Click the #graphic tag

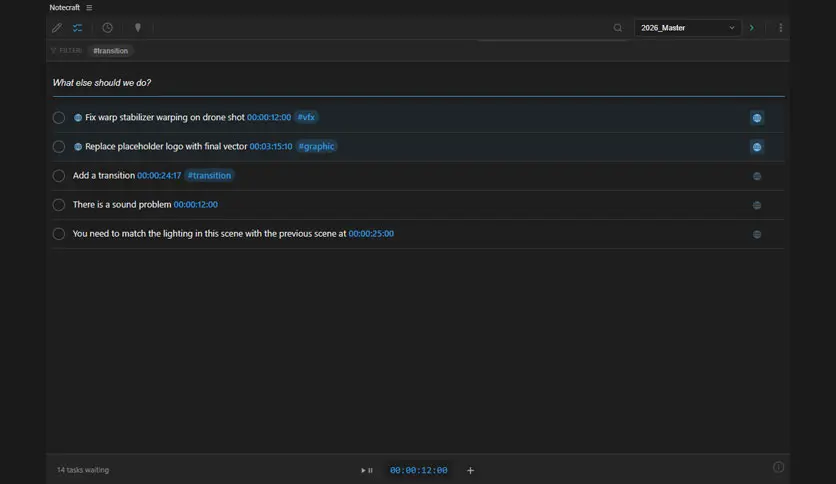point(316,146)
